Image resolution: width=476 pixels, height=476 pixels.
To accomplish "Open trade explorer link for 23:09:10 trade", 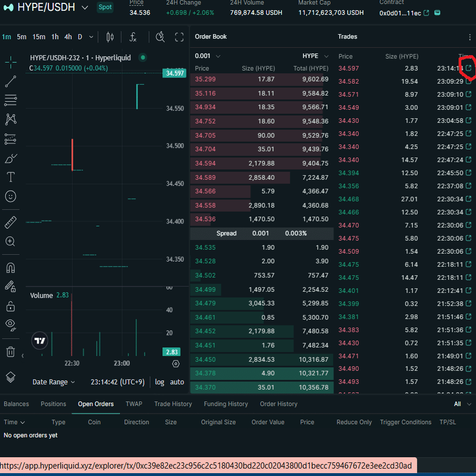I will (x=469, y=94).
